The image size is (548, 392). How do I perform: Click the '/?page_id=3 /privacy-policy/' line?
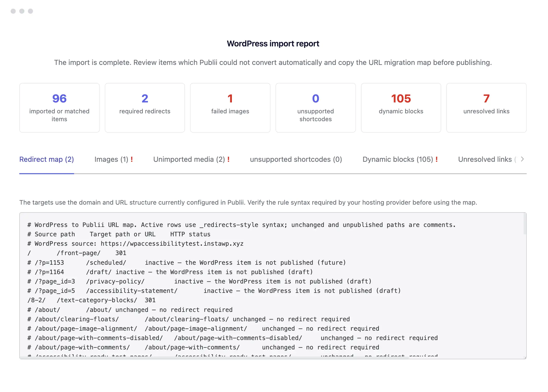tap(199, 281)
